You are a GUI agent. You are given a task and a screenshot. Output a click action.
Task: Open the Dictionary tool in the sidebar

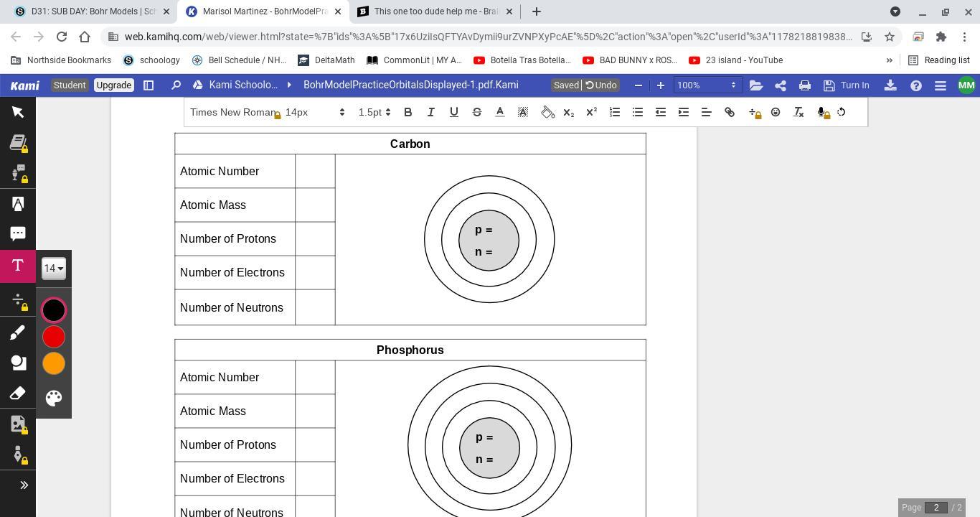point(18,143)
